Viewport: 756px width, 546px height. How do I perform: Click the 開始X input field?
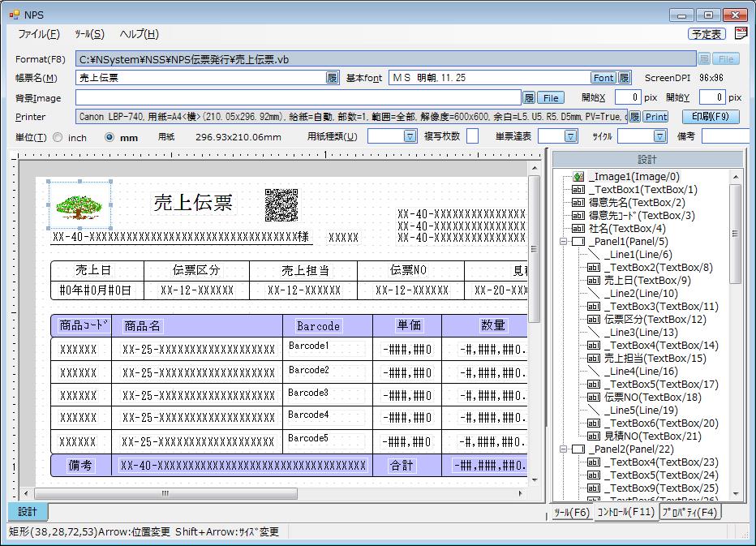coord(627,97)
